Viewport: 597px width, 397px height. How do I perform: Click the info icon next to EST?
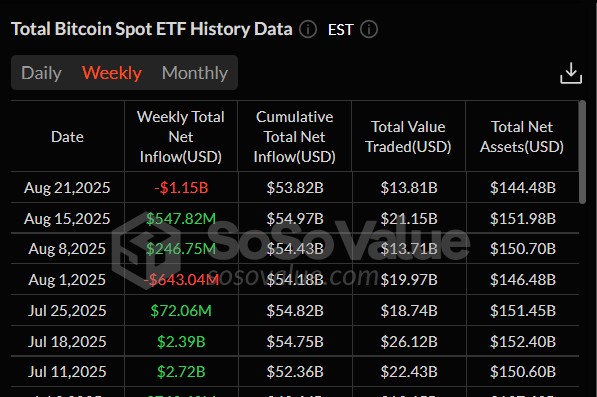point(369,29)
